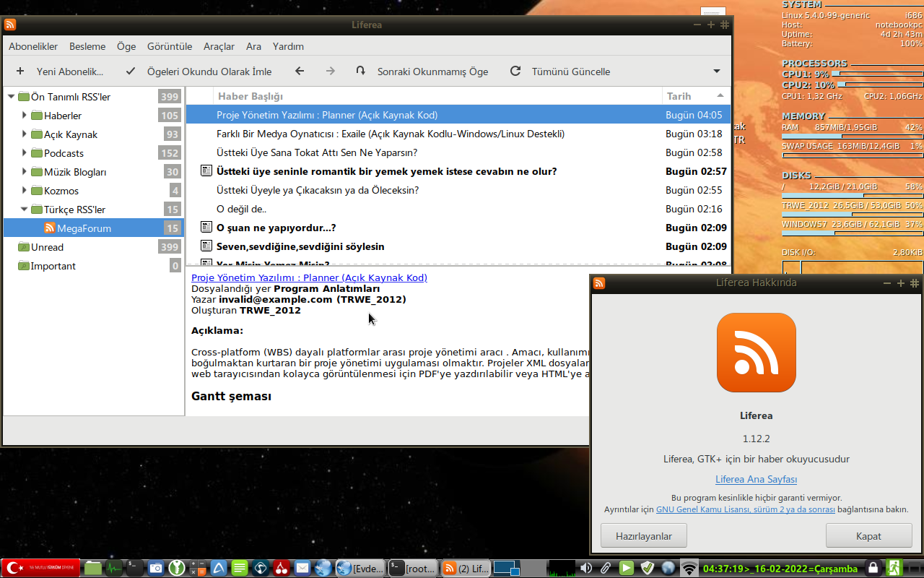Click unread icon on 'O şuan ne yapıyordur' item
The image size is (924, 578).
click(x=206, y=228)
